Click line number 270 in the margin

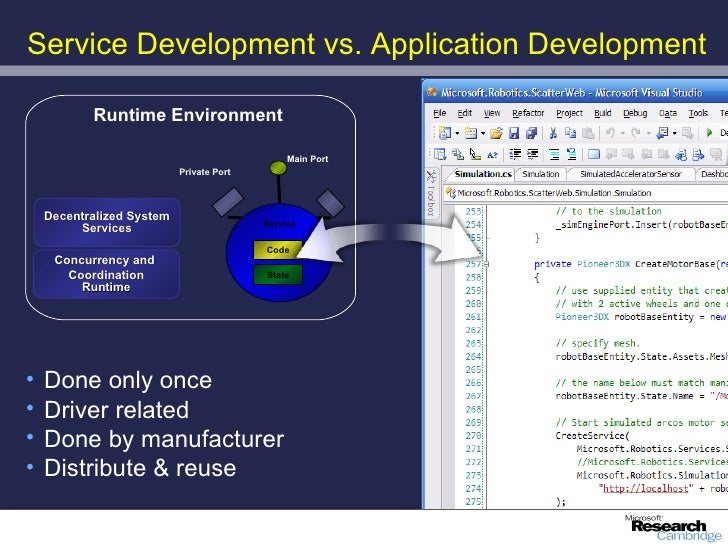[473, 436]
